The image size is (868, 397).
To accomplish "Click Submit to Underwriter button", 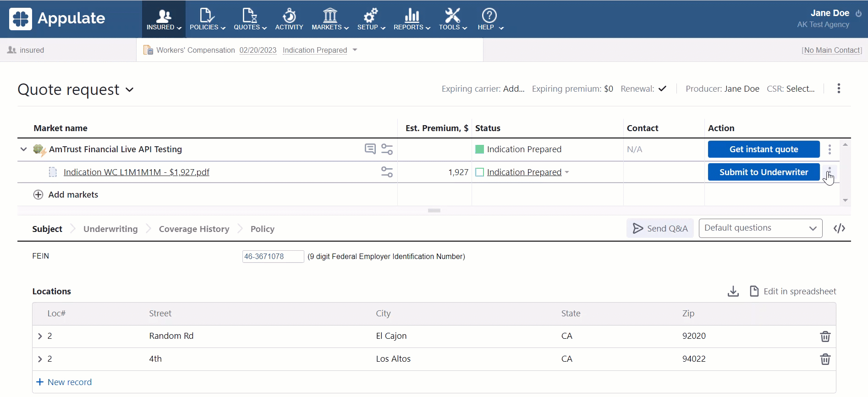I will coord(764,172).
